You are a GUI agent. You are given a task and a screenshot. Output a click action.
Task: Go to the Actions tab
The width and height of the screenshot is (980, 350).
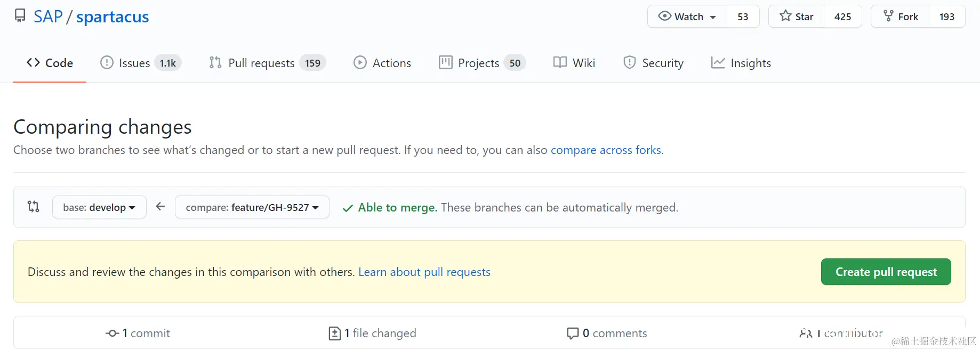point(382,63)
